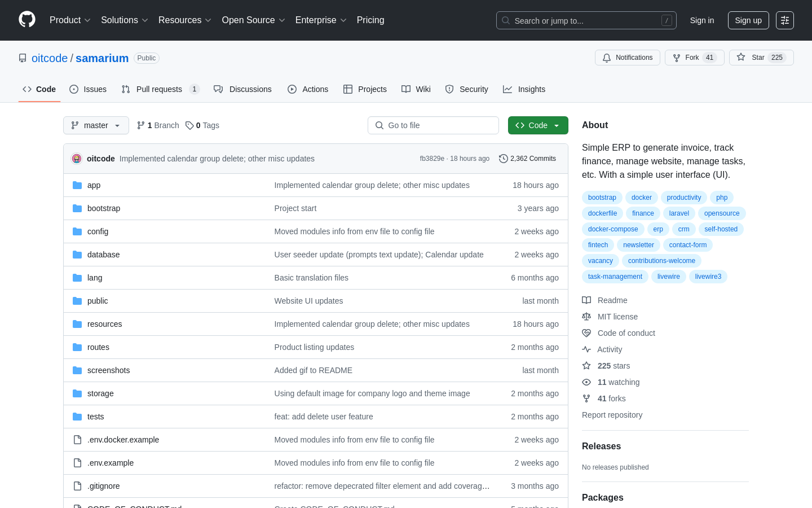Image resolution: width=812 pixels, height=508 pixels.
Task: Open the routes folder name
Action: (98, 347)
